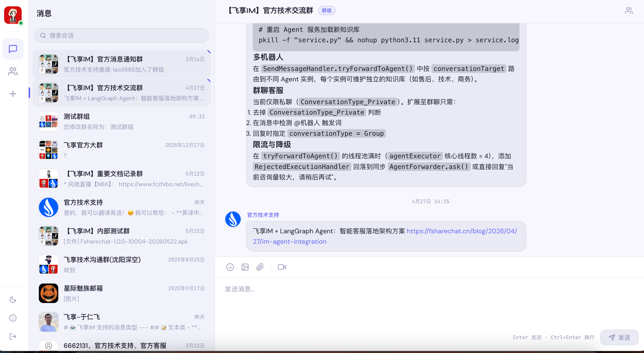Click the conversationType = Group code text

pyautogui.click(x=336, y=134)
